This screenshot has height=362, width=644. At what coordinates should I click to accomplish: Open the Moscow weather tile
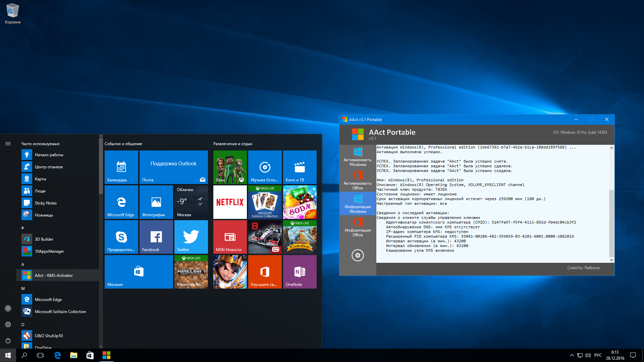191,202
